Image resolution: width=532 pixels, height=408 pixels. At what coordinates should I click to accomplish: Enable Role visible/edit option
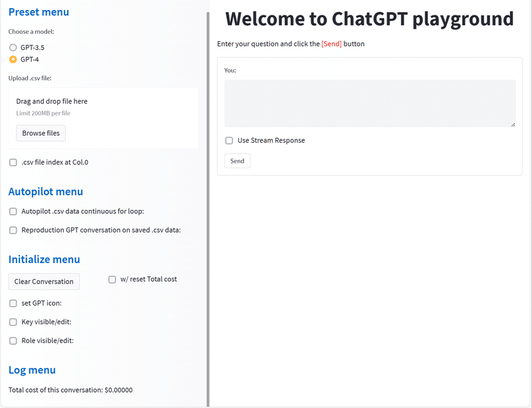click(x=13, y=341)
